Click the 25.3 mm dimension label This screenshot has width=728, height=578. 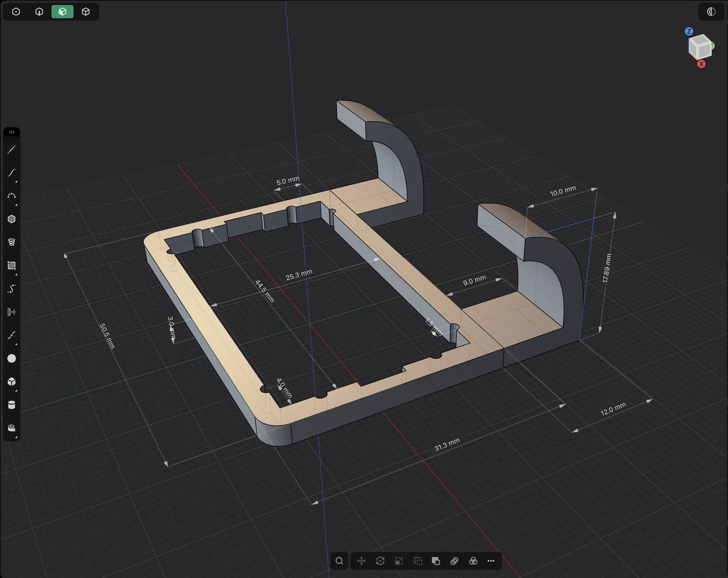point(299,274)
